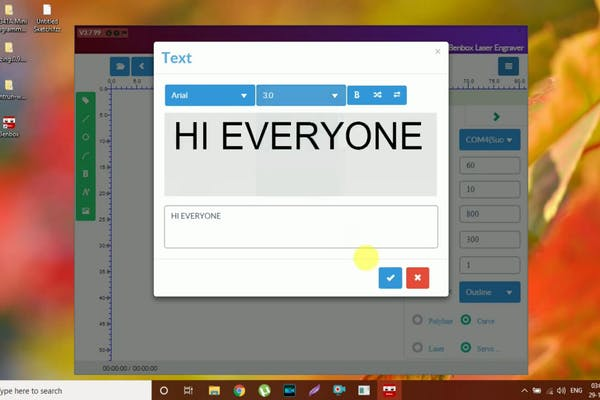Open the screen recorder app on taskbar
Screen dimensions: 600x400
point(339,391)
